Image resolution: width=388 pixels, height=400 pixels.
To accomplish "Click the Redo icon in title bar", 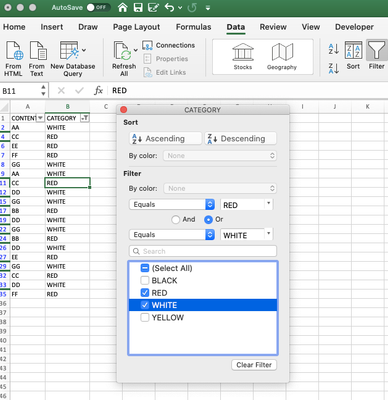I will (192, 7).
